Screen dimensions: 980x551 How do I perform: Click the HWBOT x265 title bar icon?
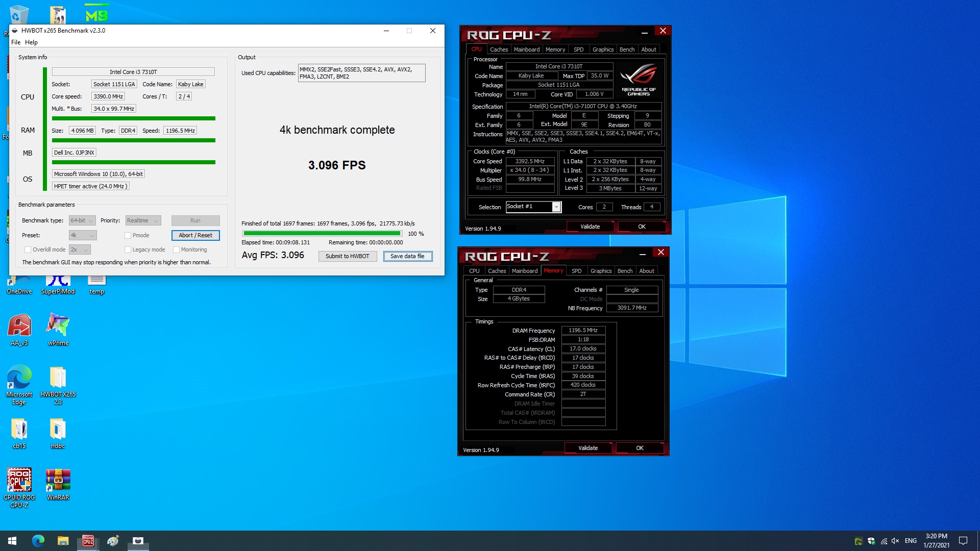tap(15, 31)
